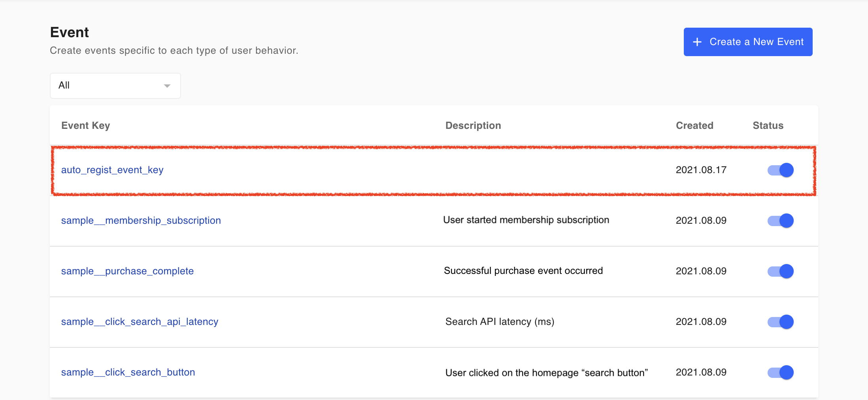Toggle sample__click_search_api_latency status
868x400 pixels.
pyautogui.click(x=781, y=322)
